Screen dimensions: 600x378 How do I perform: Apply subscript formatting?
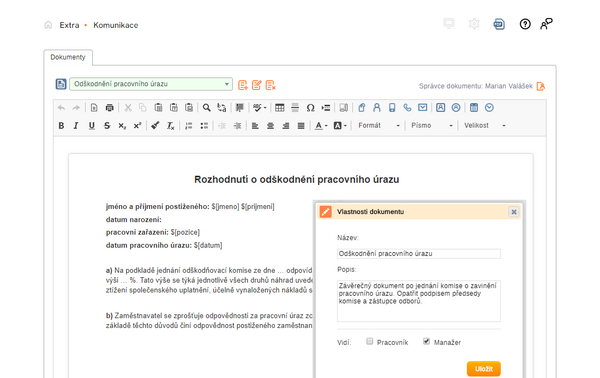(122, 125)
